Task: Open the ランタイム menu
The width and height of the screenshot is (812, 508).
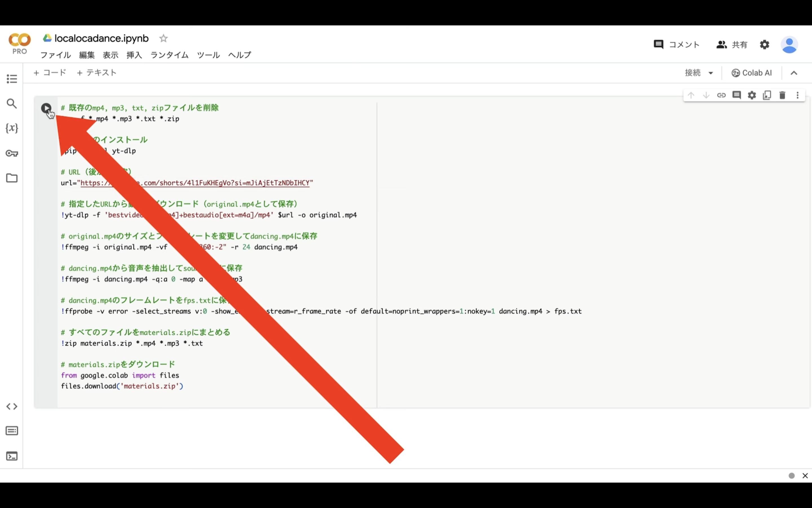Action: (169, 55)
